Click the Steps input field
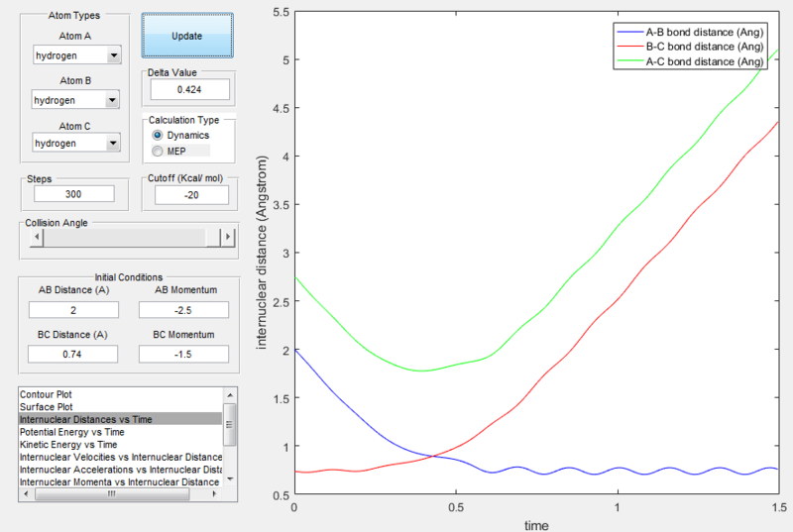793x532 pixels. (x=73, y=194)
